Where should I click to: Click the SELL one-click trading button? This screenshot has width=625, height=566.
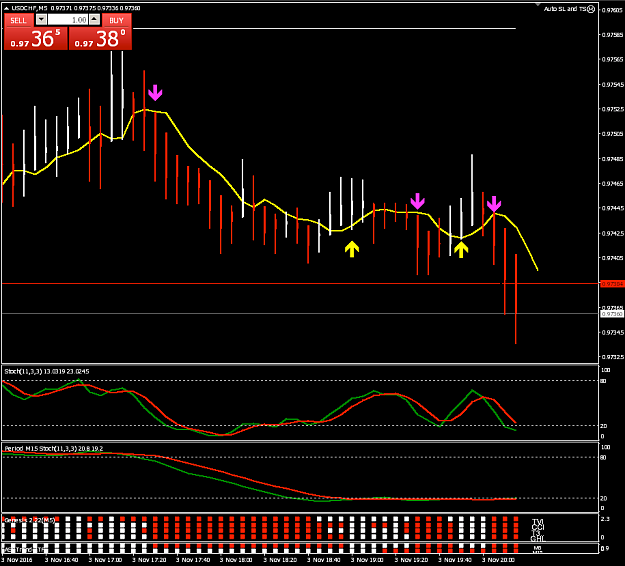coord(19,20)
